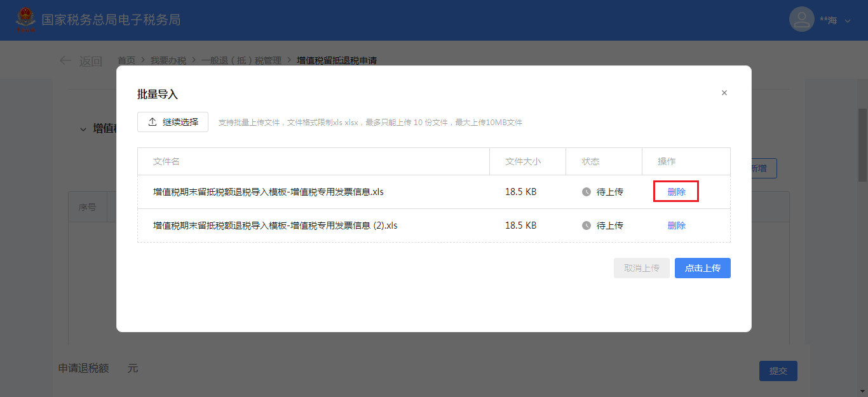Click the user avatar icon
This screenshot has width=868, height=397.
click(801, 20)
